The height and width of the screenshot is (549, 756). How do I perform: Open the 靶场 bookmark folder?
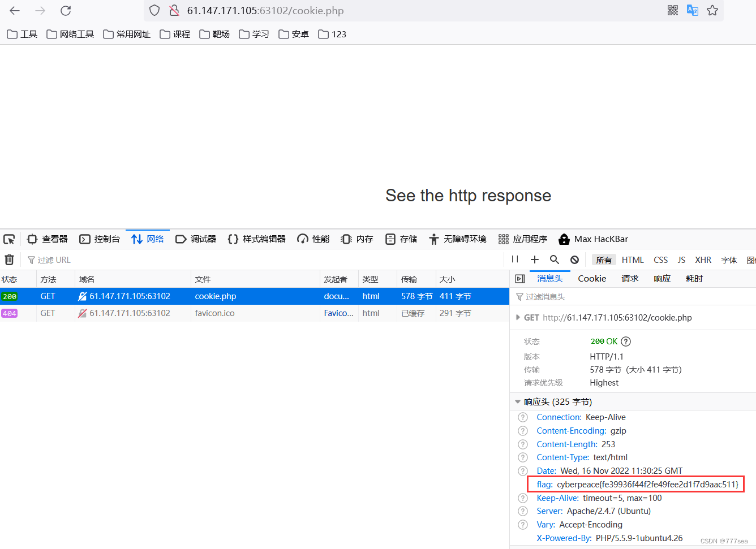click(x=214, y=34)
